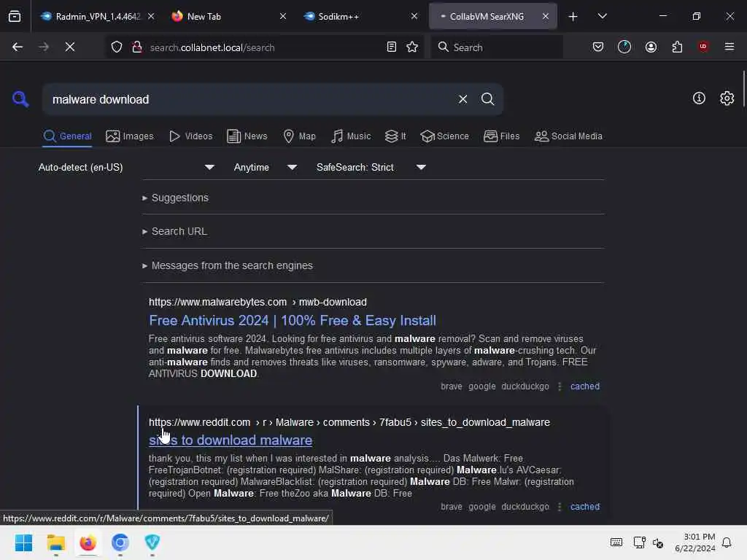Select the General search category
747x560 pixels.
(67, 136)
